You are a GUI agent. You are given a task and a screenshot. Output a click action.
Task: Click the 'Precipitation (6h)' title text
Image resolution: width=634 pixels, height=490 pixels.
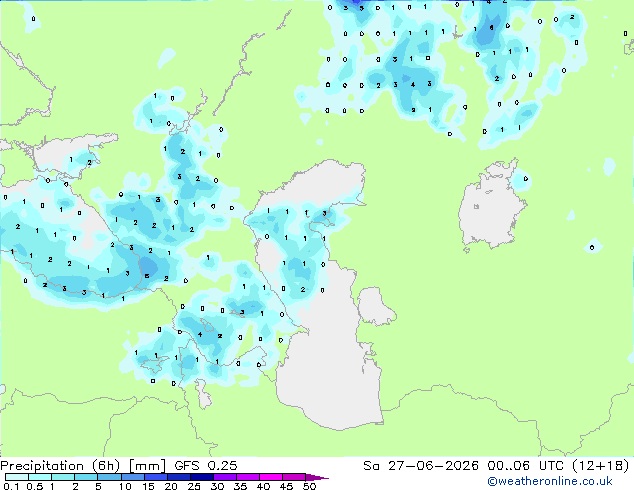pos(60,466)
